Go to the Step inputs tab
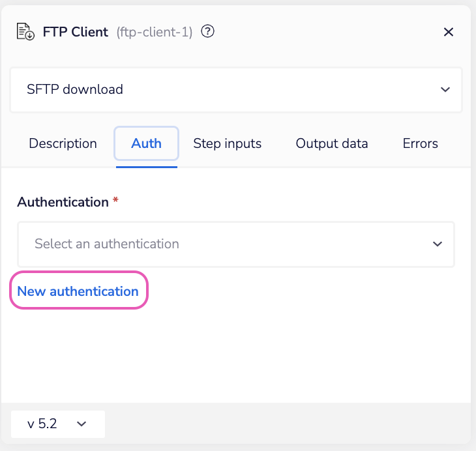476x451 pixels. click(x=227, y=143)
